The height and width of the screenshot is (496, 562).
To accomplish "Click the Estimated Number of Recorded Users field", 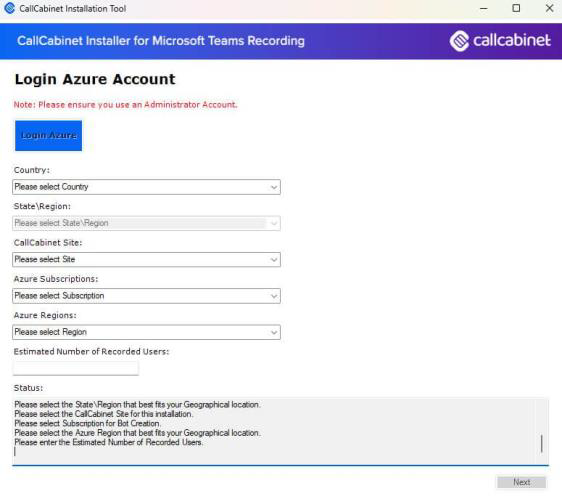I will [76, 368].
